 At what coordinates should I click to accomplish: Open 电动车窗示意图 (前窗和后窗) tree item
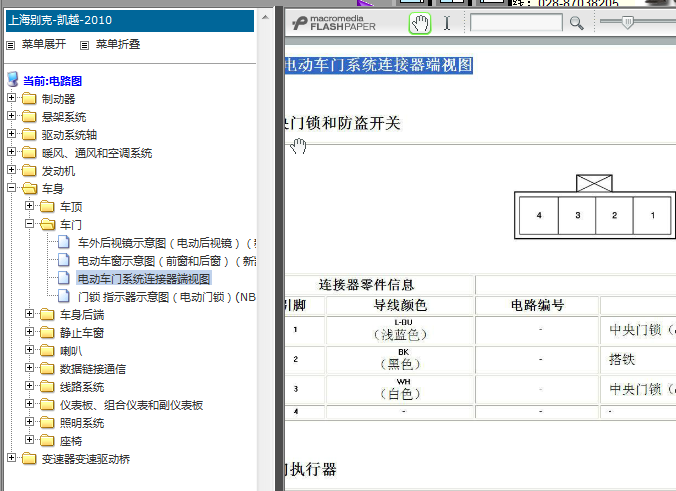(166, 261)
